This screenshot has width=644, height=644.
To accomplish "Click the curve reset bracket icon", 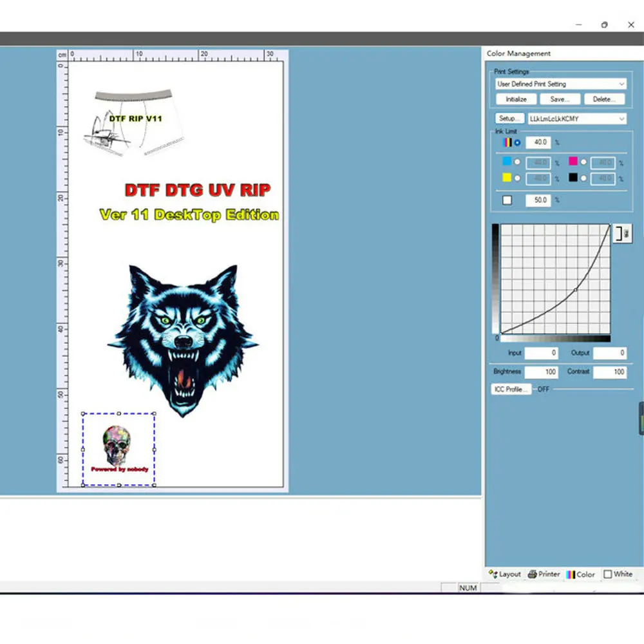I will point(622,234).
